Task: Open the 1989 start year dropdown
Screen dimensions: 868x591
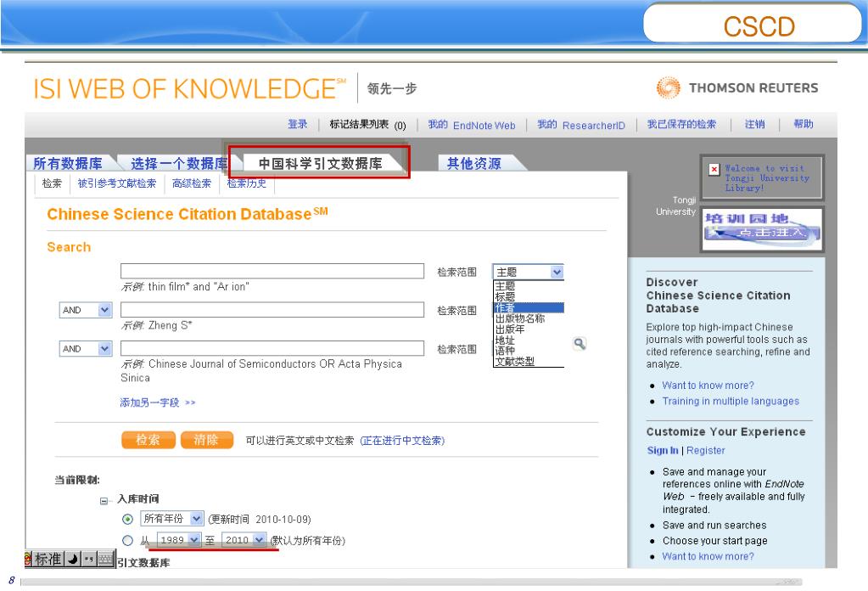Action: click(179, 540)
